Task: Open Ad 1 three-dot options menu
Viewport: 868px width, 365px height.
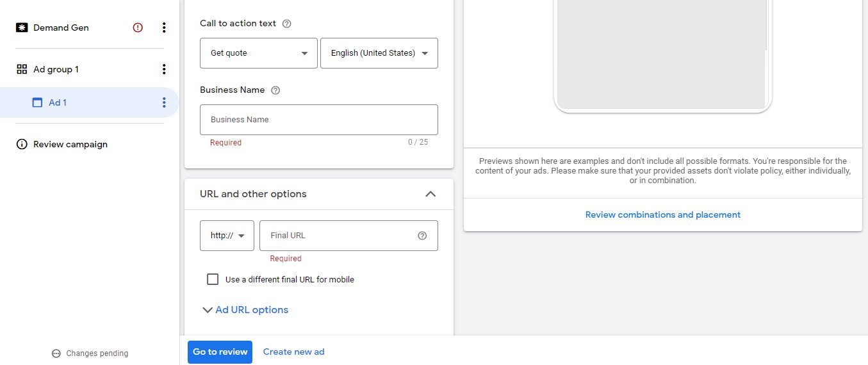Action: click(164, 102)
